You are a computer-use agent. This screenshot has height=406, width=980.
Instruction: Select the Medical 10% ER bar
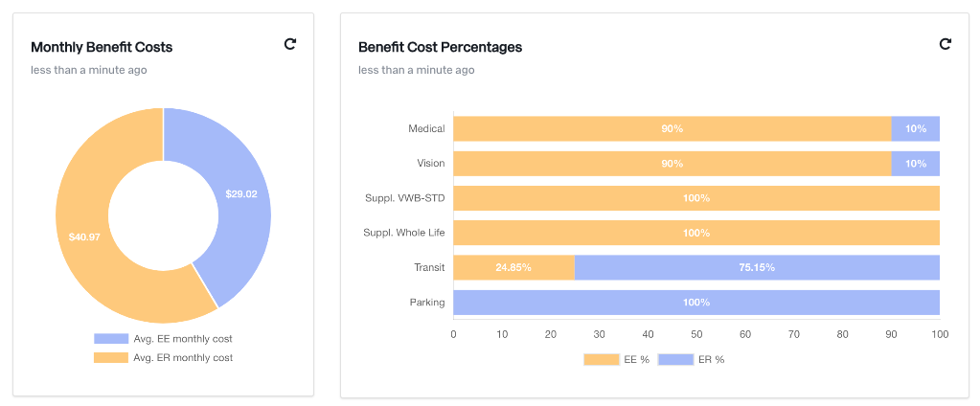[915, 129]
